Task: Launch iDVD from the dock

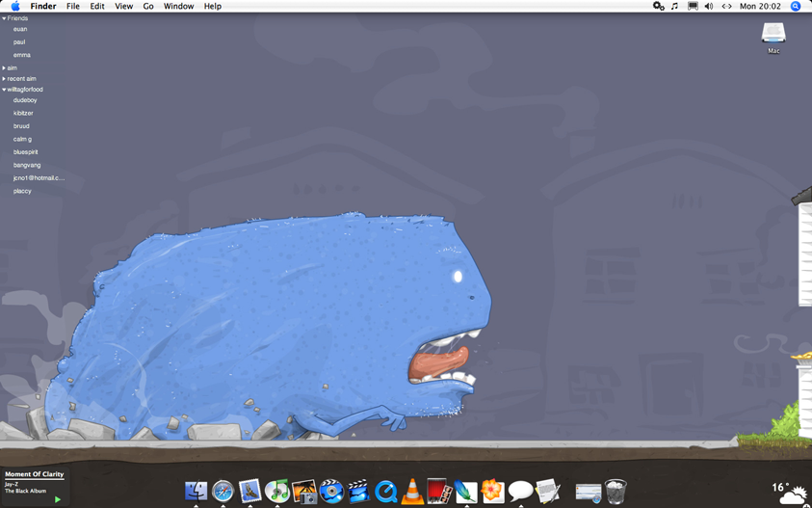Action: [x=331, y=491]
